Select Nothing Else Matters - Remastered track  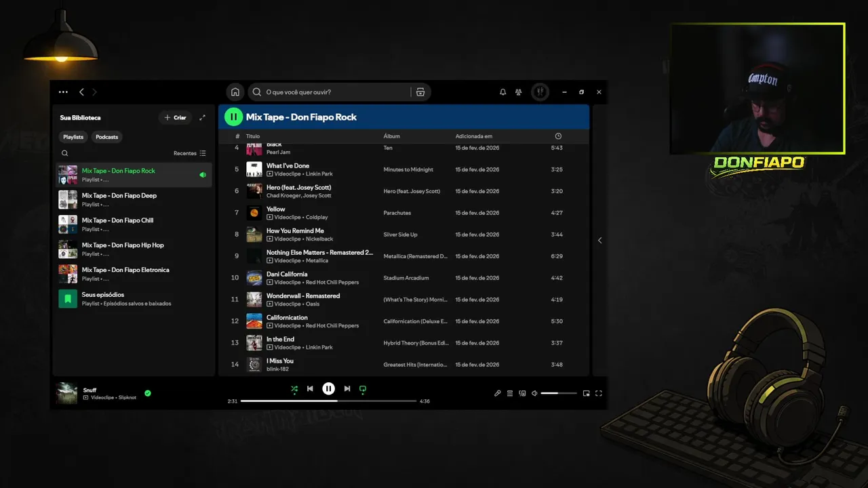[319, 252]
